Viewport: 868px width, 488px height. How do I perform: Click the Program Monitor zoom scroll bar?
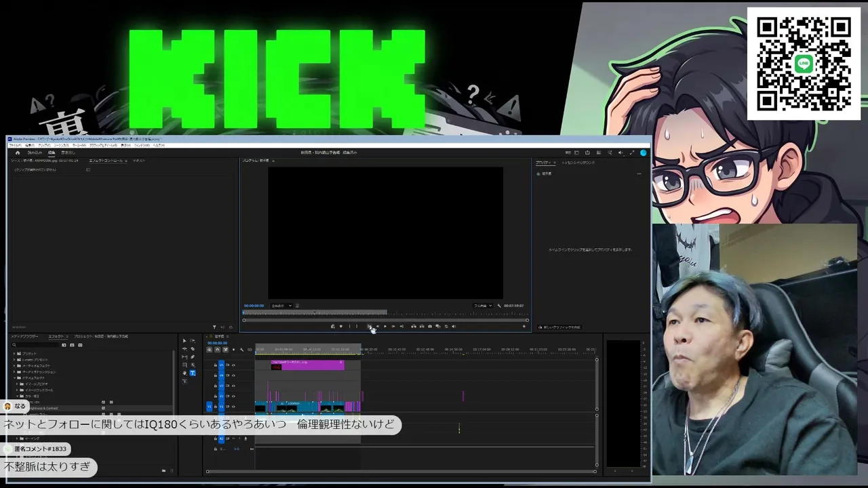[384, 320]
